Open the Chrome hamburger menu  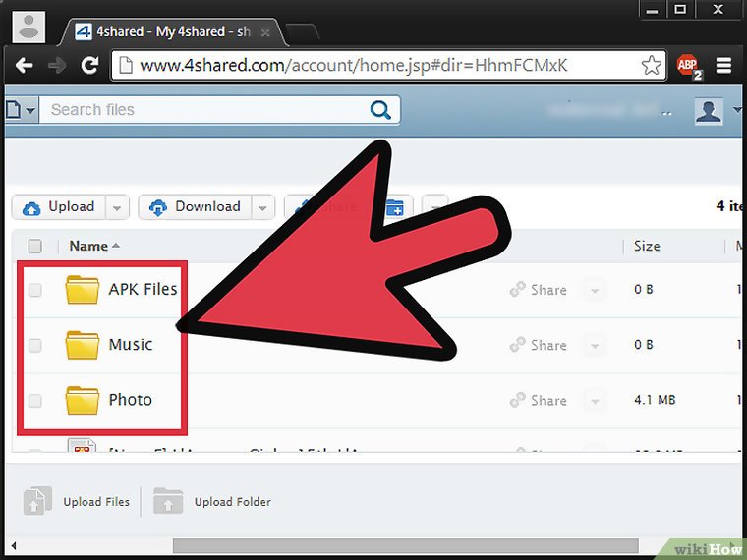click(724, 66)
